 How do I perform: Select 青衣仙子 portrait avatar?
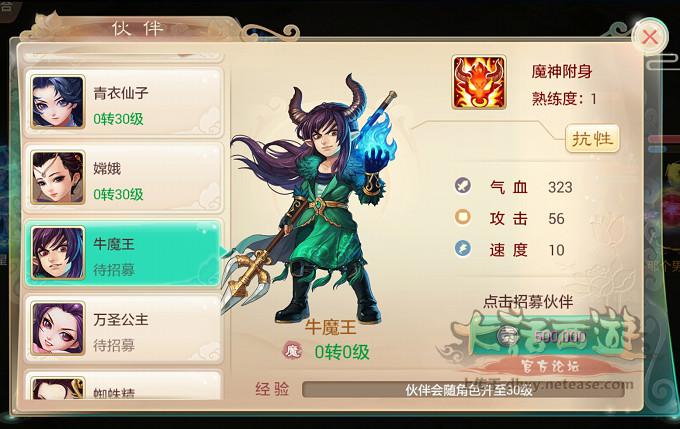click(x=58, y=102)
